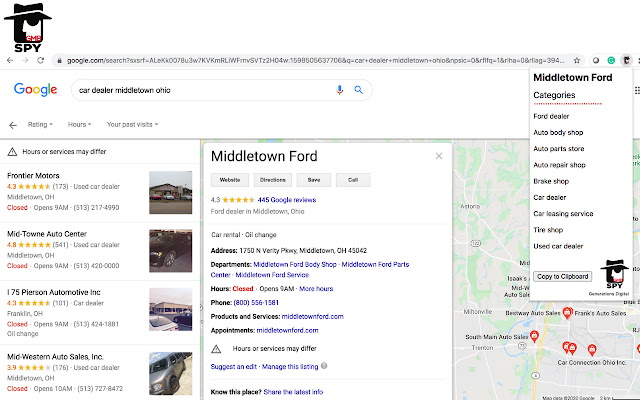The image size is (640, 400).
Task: Click the Directions button
Action: coord(273,180)
